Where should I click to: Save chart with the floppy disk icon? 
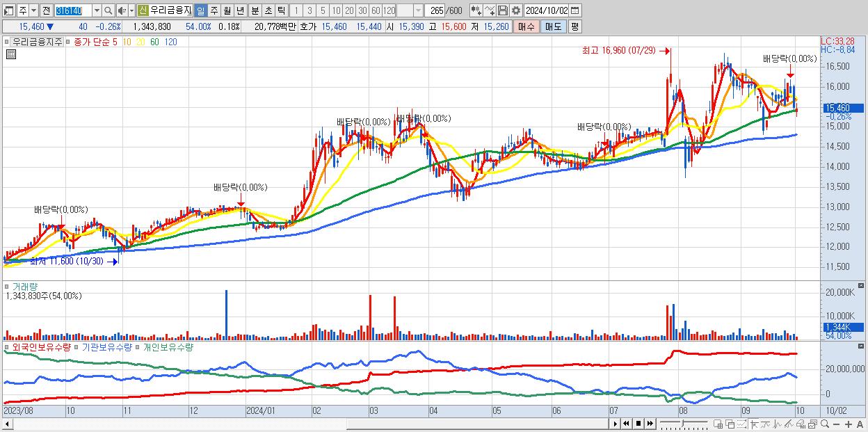click(503, 10)
